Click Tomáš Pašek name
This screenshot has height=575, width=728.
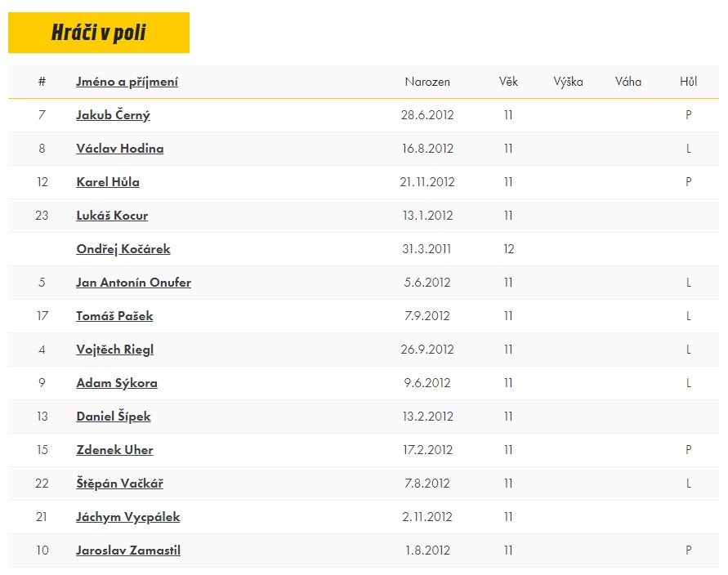coord(114,316)
